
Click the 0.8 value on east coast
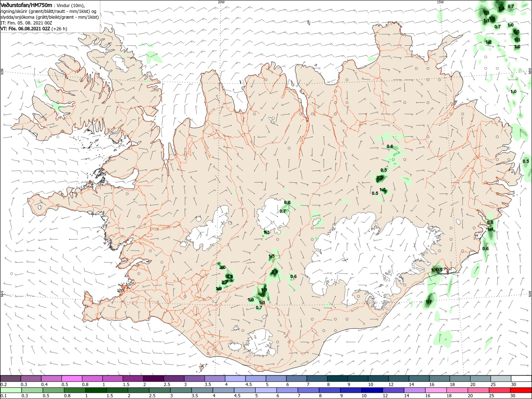(490, 222)
